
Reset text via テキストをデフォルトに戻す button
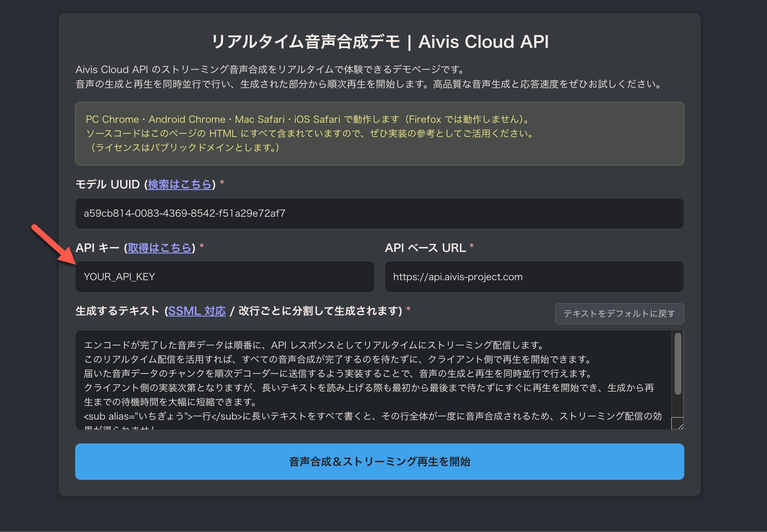pyautogui.click(x=619, y=314)
